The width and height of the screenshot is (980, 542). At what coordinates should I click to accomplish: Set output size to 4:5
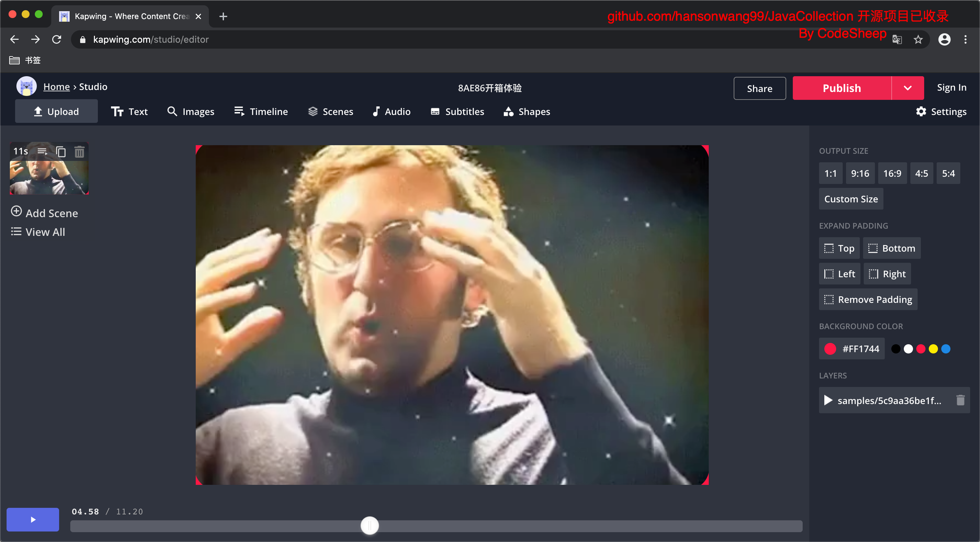point(922,173)
